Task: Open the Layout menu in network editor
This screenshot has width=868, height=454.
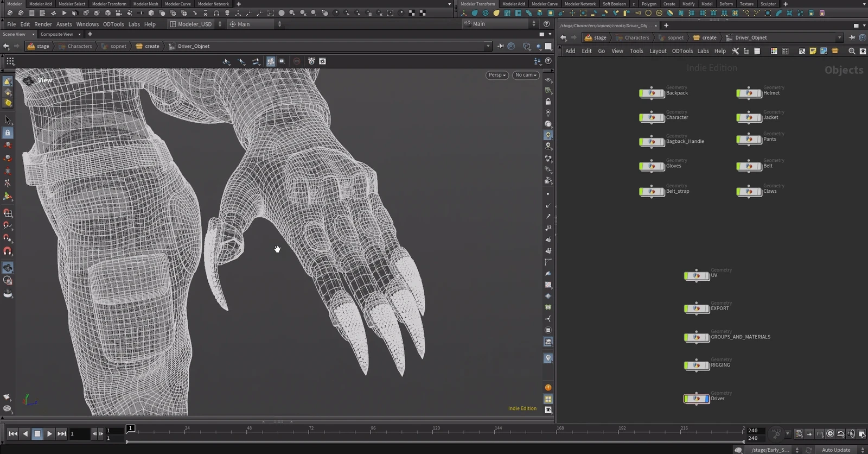Action: [x=658, y=51]
